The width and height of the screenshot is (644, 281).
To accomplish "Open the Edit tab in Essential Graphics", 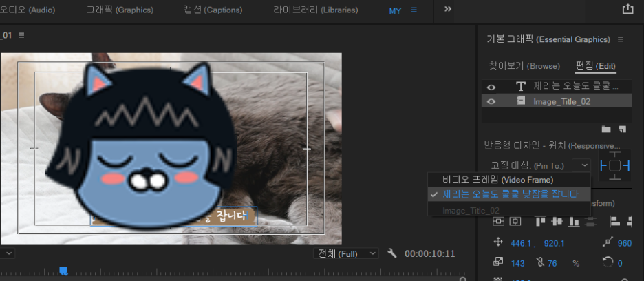I will (596, 66).
